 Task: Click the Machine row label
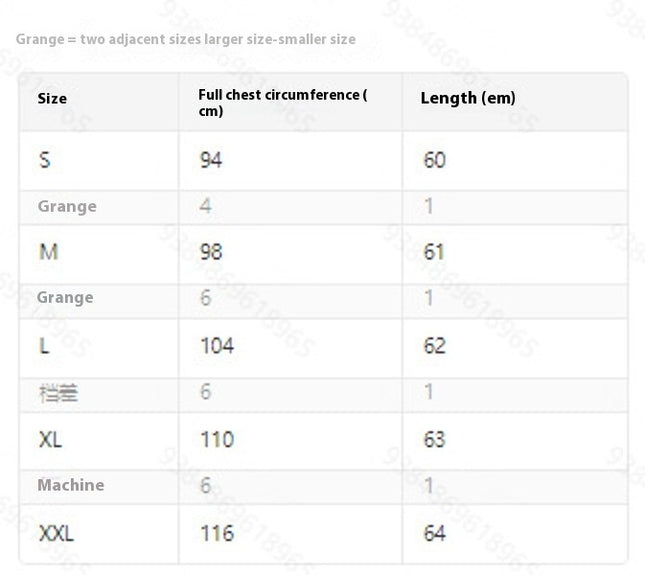point(71,485)
